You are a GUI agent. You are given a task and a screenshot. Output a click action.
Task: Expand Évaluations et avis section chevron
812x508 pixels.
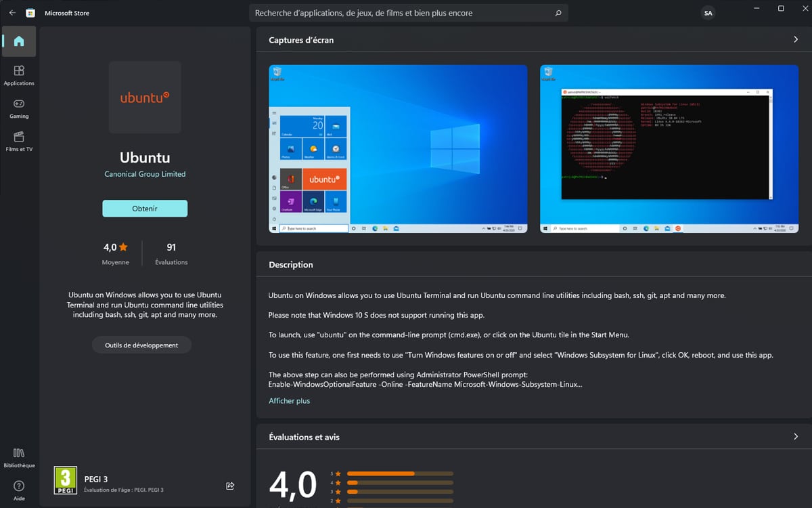click(796, 437)
